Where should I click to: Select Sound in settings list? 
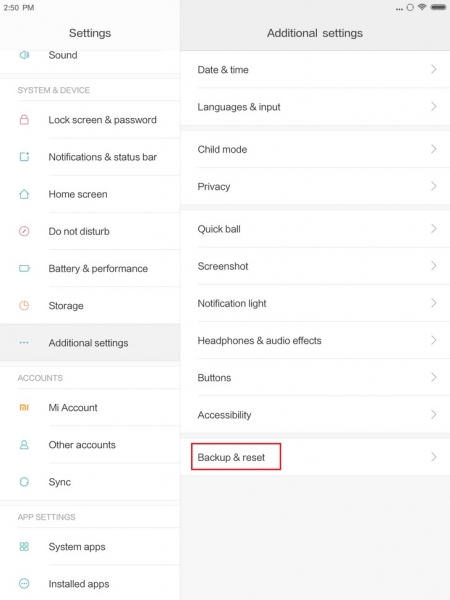coord(90,61)
